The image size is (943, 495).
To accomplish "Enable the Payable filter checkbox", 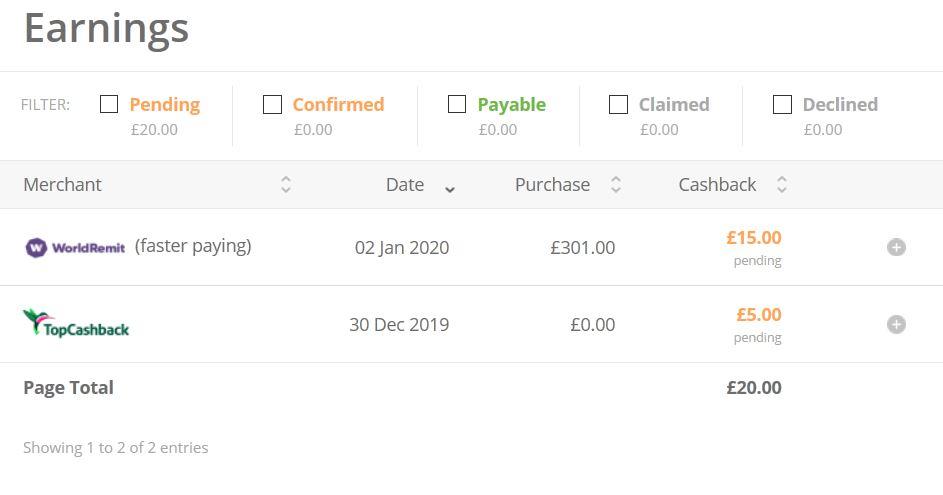I will point(457,104).
